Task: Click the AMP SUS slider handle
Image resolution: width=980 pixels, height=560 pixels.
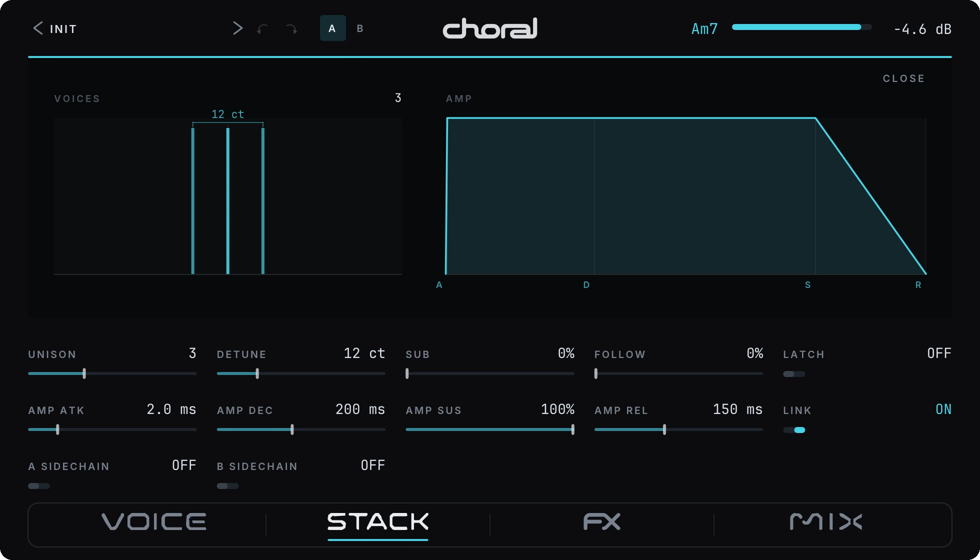Action: (x=572, y=429)
